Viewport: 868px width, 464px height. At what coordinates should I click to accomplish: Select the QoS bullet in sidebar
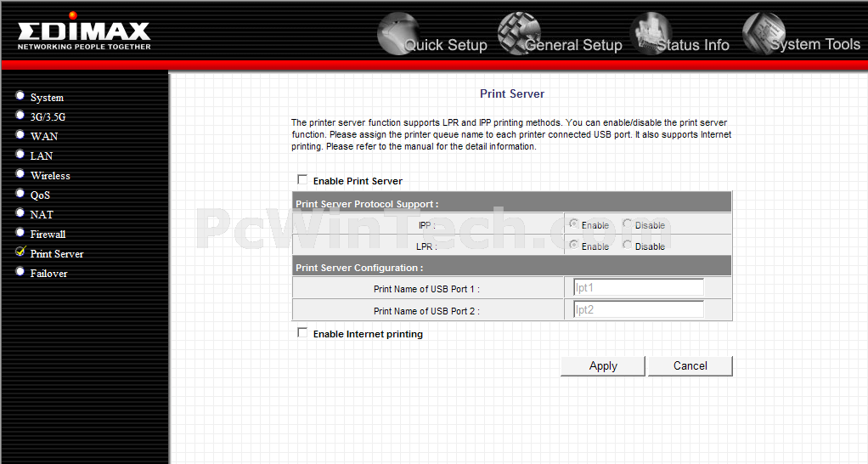click(x=20, y=193)
